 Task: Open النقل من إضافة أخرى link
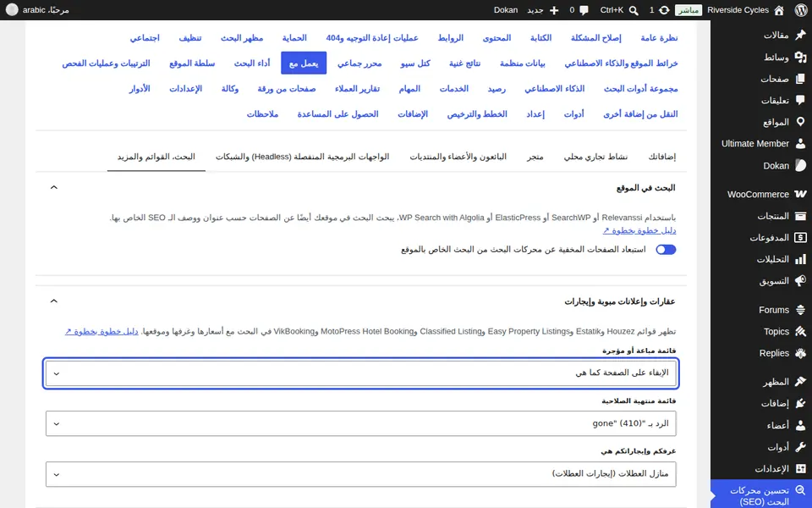(640, 114)
